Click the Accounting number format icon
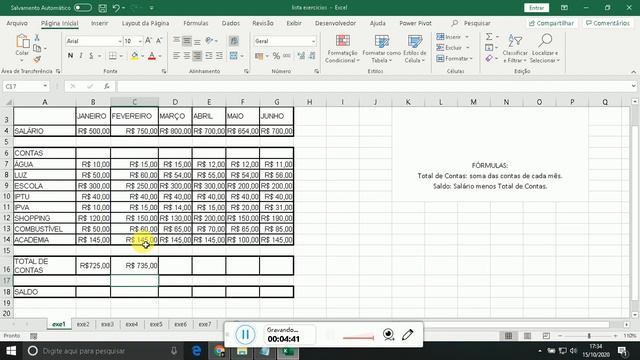This screenshot has width=640, height=360. [x=259, y=56]
